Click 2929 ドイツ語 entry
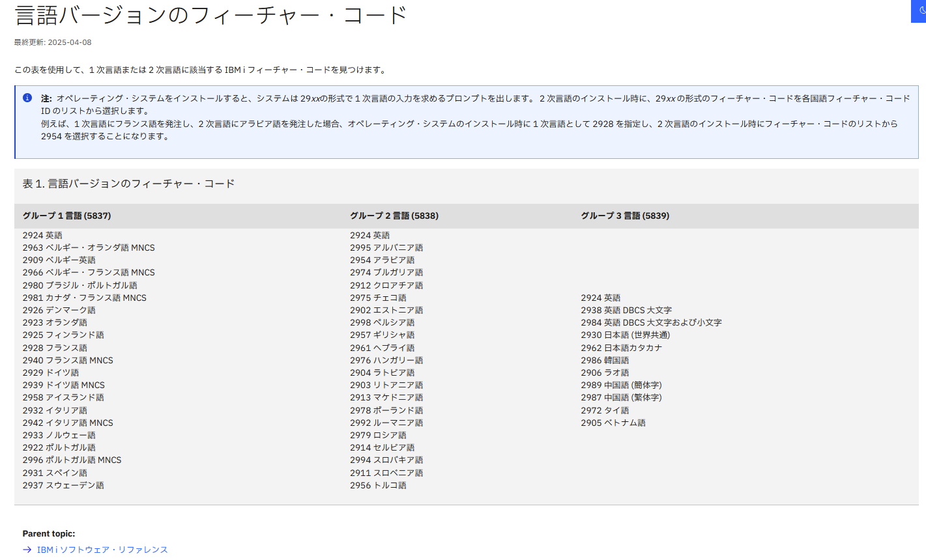This screenshot has width=926, height=560. [x=51, y=372]
